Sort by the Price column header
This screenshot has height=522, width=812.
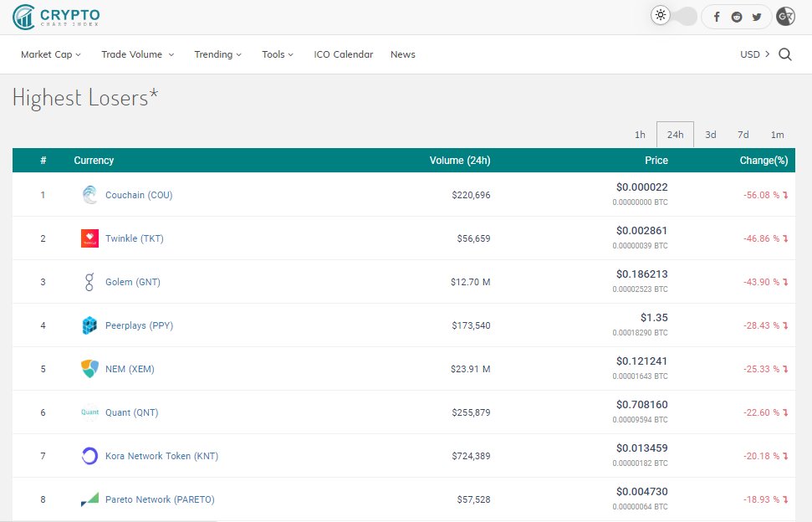click(x=656, y=161)
